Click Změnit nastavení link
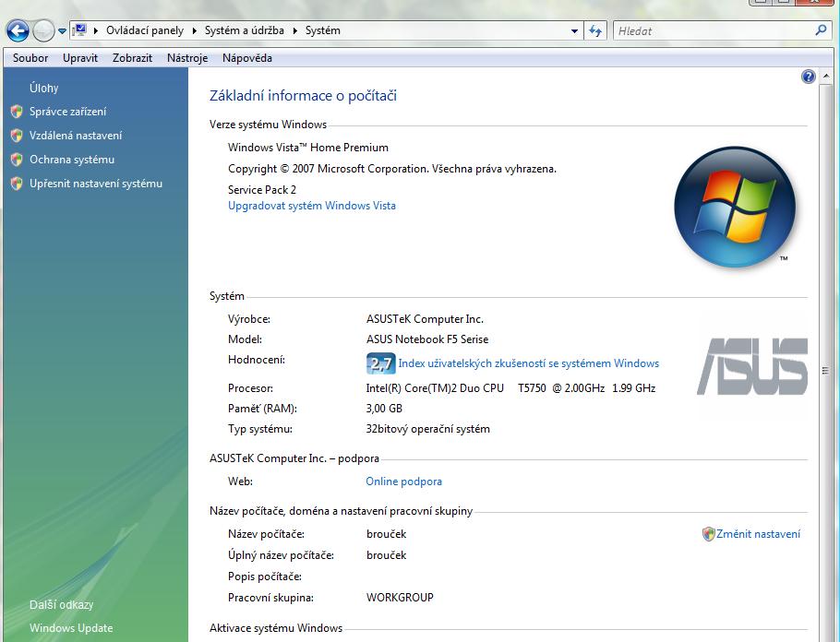The height and width of the screenshot is (642, 840). coord(758,534)
